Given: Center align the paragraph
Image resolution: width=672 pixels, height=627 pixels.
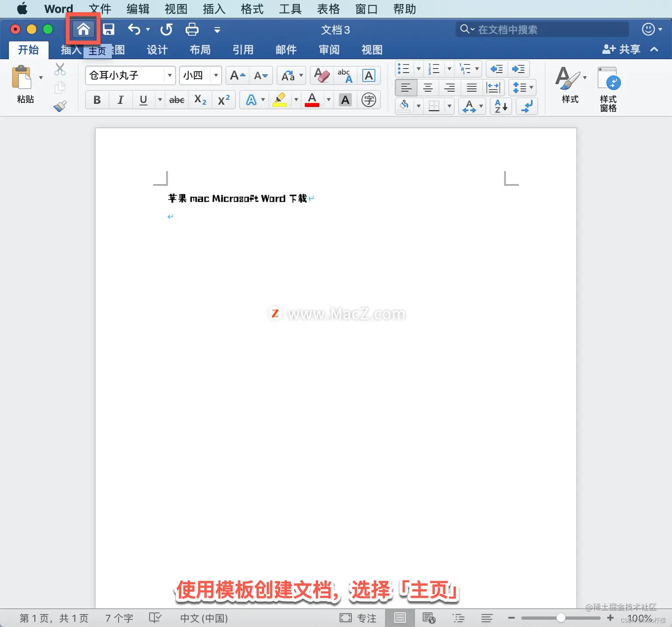Looking at the screenshot, I should pyautogui.click(x=428, y=88).
